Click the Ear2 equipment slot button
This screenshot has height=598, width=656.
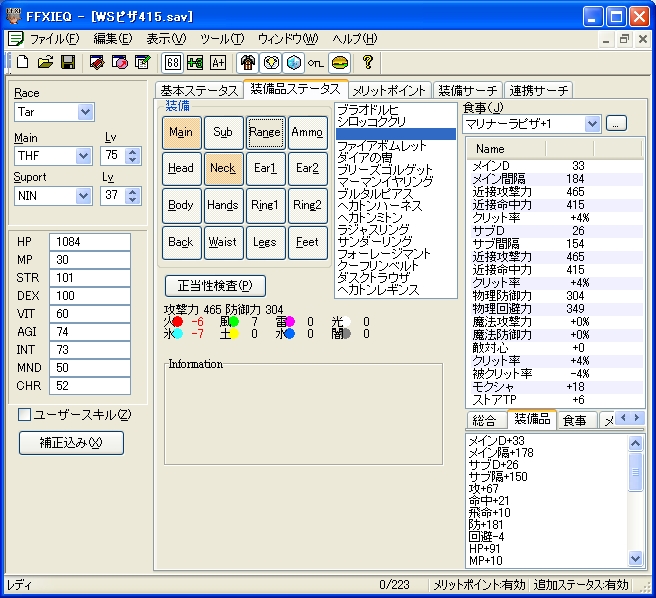pyautogui.click(x=308, y=168)
